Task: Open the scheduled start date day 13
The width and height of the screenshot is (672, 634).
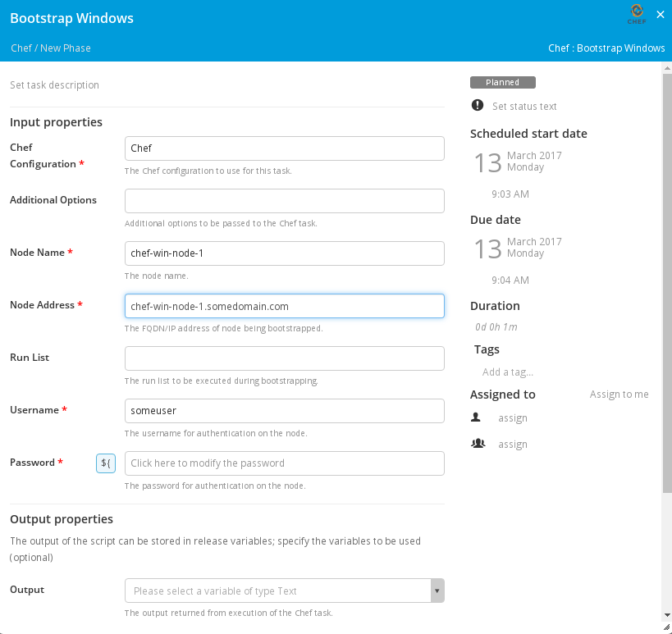Action: [487, 162]
